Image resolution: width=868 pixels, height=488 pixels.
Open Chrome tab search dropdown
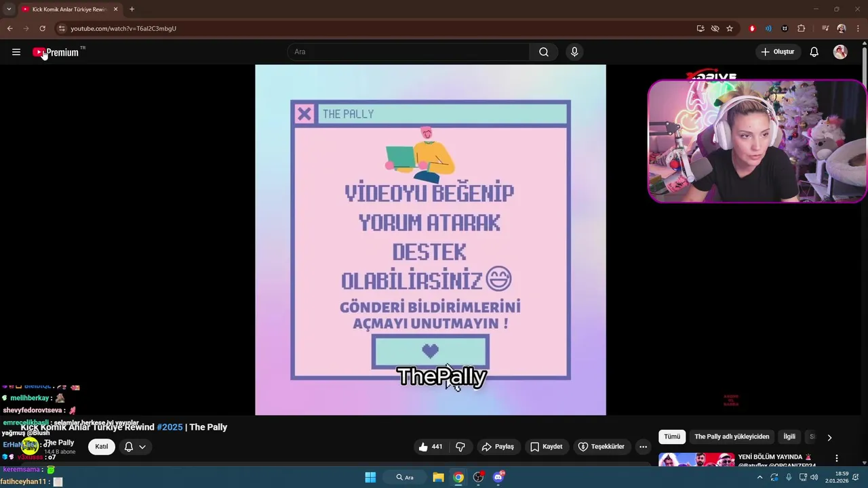click(x=9, y=9)
